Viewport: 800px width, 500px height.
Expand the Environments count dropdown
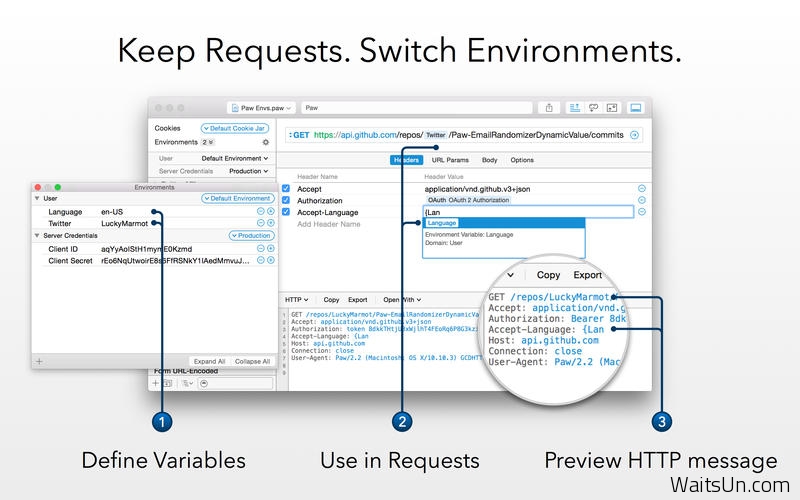(208, 142)
